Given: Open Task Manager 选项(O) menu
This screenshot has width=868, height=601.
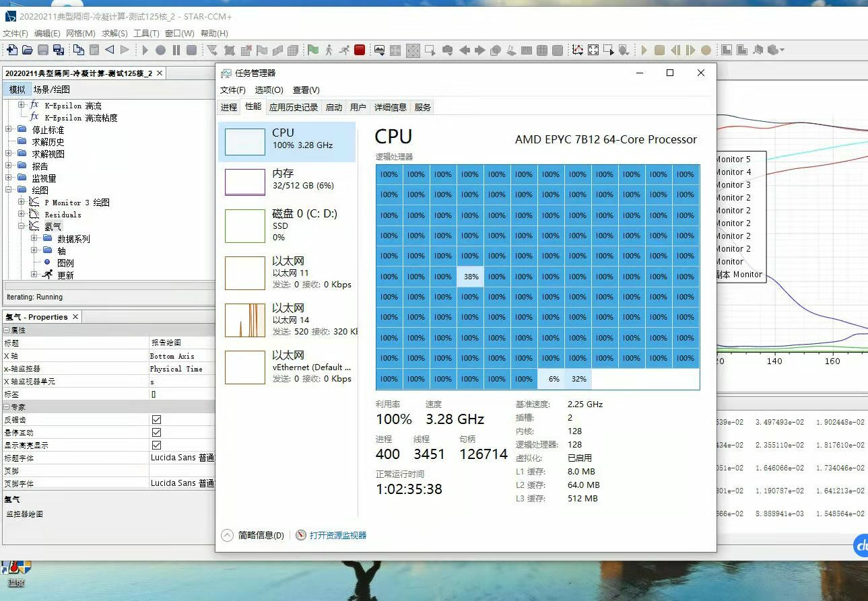Looking at the screenshot, I should point(269,90).
